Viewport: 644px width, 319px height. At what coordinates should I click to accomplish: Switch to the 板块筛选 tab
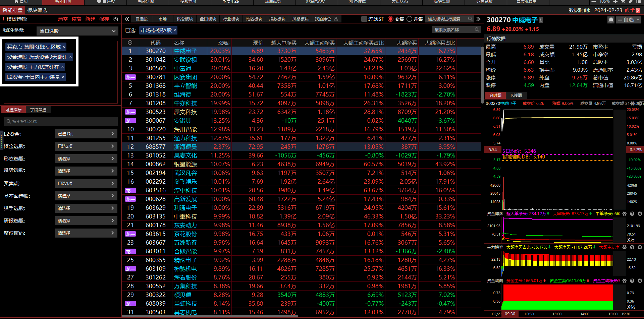click(37, 10)
